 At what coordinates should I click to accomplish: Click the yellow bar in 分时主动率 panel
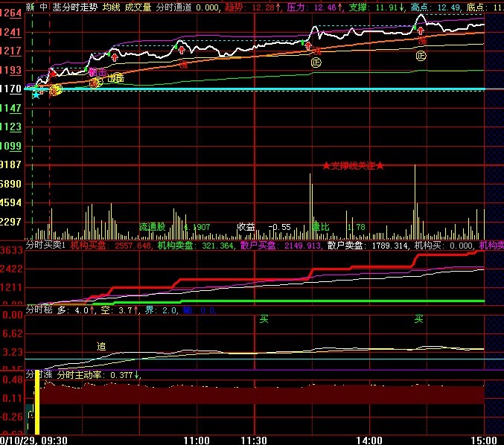click(37, 402)
